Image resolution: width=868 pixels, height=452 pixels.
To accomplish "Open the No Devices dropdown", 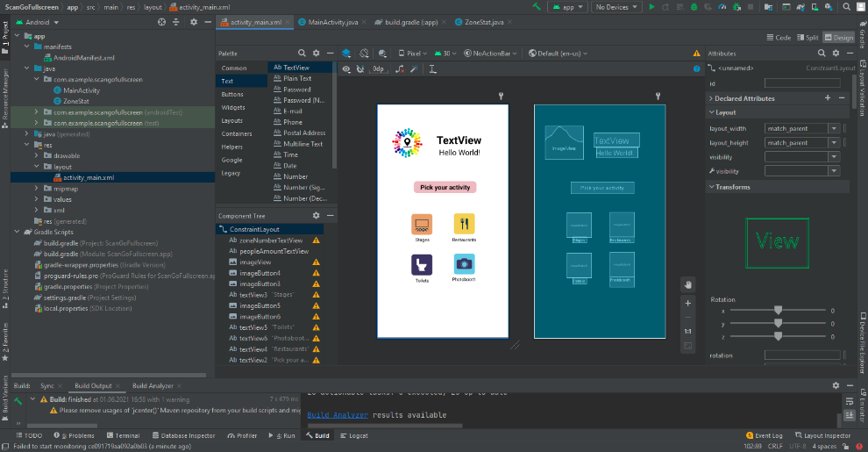I will coord(615,7).
